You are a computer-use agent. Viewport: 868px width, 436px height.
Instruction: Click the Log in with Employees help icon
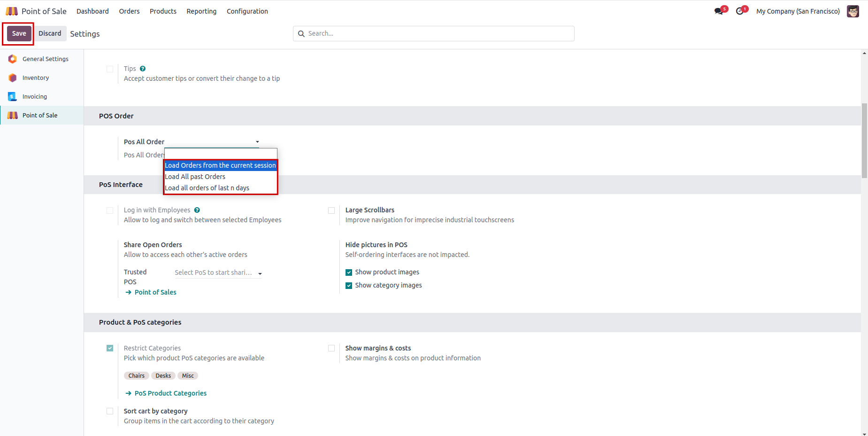click(197, 210)
